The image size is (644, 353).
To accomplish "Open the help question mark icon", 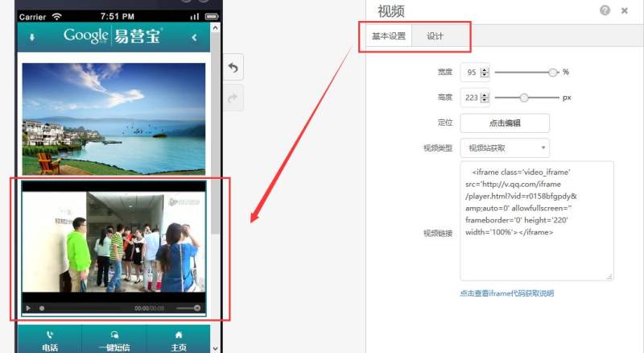I will [x=605, y=10].
